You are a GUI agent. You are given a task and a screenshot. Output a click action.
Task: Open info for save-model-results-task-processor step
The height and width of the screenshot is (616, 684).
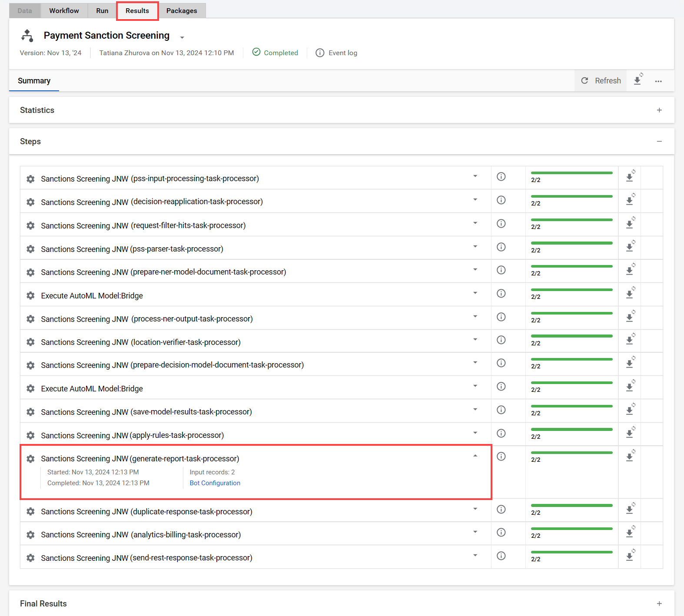pos(501,410)
